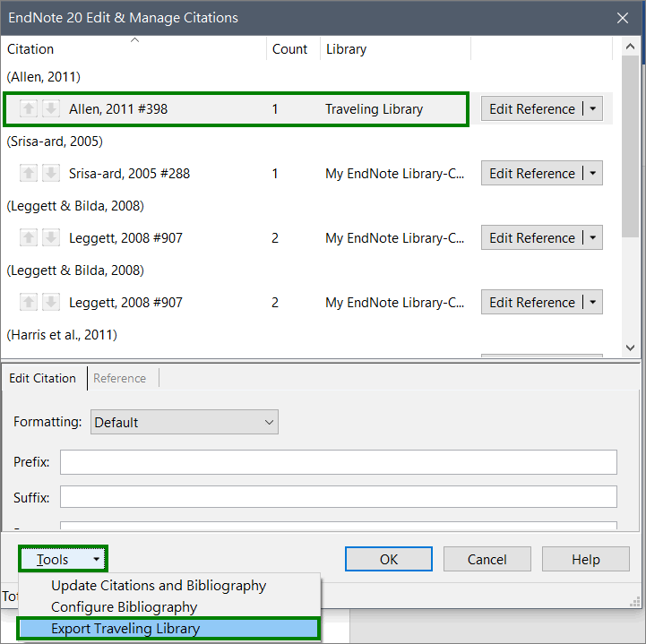The width and height of the screenshot is (646, 644).
Task: Switch to the Reference tab
Action: point(119,378)
